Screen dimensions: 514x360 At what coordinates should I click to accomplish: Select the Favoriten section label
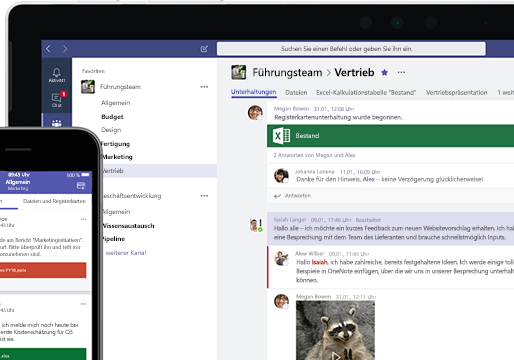click(x=93, y=71)
